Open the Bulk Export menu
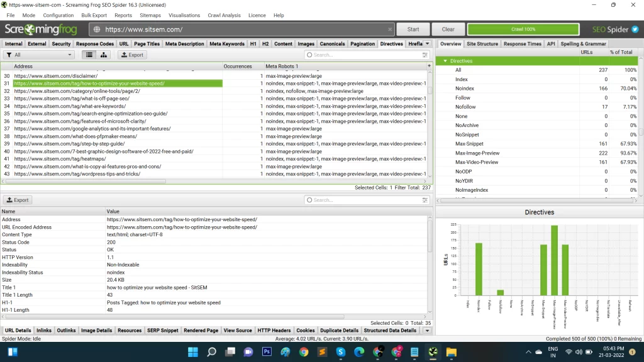 point(94,15)
